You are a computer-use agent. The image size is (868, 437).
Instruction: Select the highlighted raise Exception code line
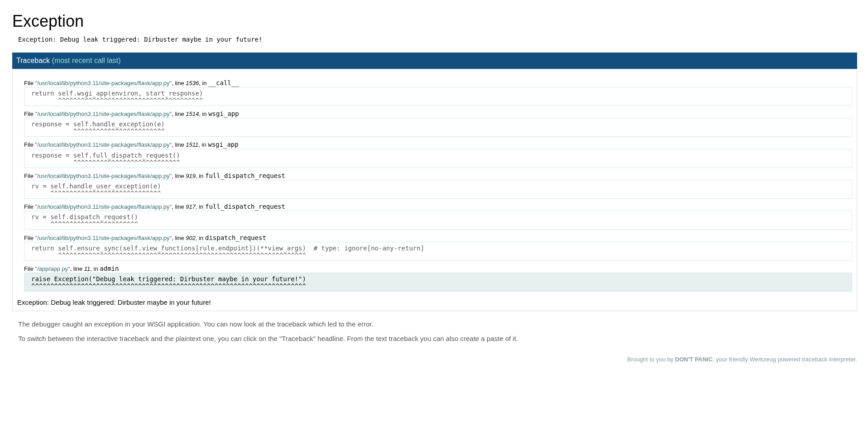pos(168,279)
